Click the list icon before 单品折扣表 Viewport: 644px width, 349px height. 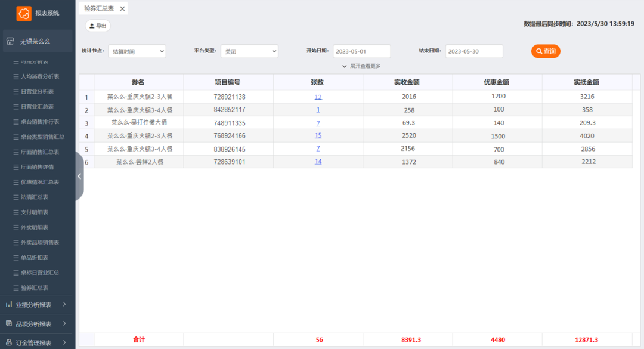click(x=16, y=258)
